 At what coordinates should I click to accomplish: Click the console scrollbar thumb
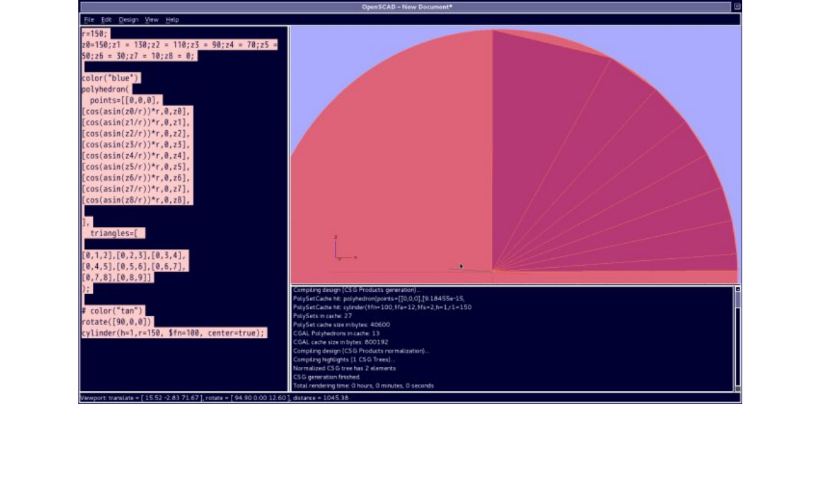click(x=738, y=300)
